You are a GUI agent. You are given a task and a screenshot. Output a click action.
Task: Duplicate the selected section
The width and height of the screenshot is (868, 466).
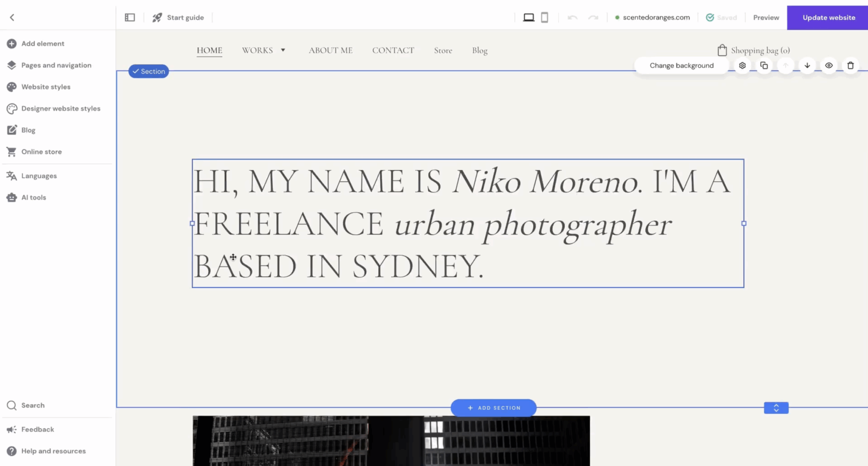coord(764,65)
